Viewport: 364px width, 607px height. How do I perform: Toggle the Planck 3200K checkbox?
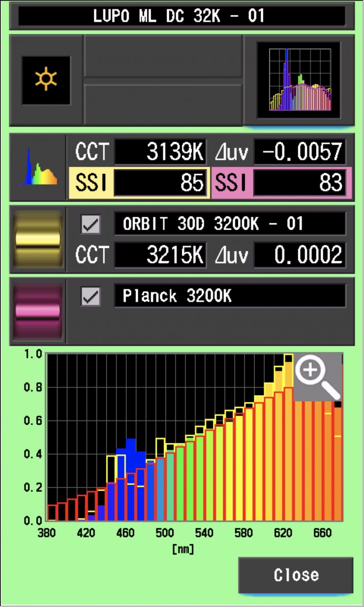click(91, 296)
